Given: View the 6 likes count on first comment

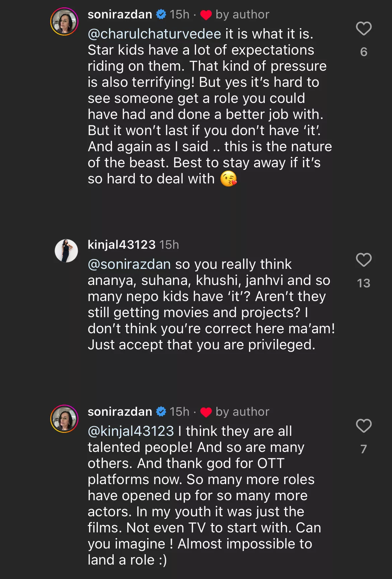Looking at the screenshot, I should pos(364,52).
